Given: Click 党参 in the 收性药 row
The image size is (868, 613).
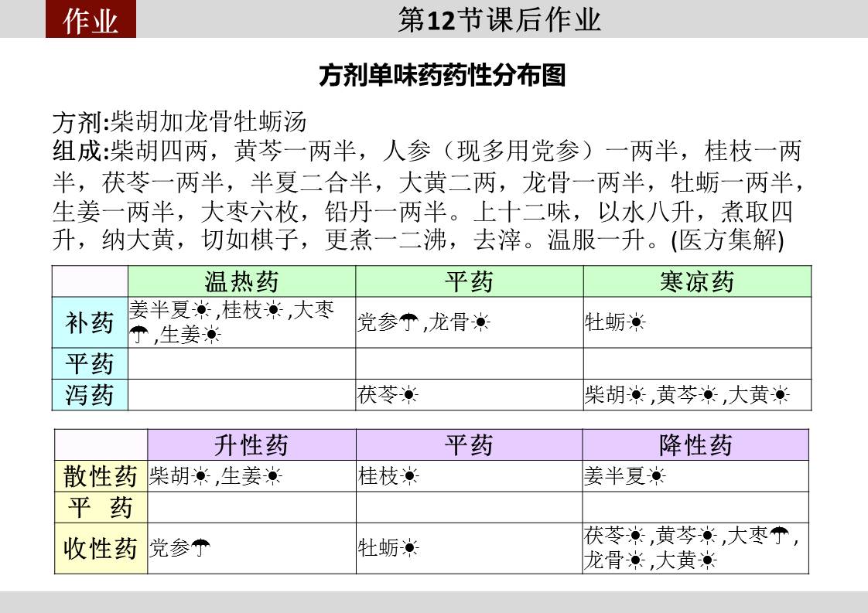Looking at the screenshot, I should click(x=170, y=548).
